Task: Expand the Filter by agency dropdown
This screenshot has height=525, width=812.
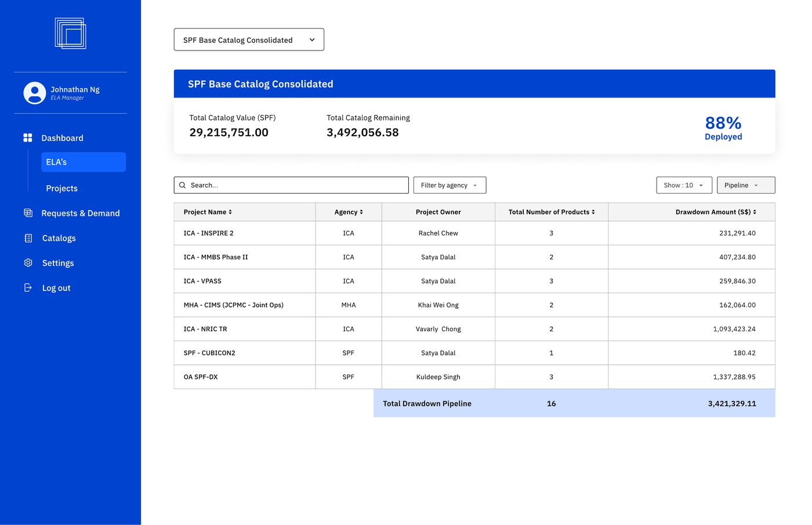Action: coord(449,185)
